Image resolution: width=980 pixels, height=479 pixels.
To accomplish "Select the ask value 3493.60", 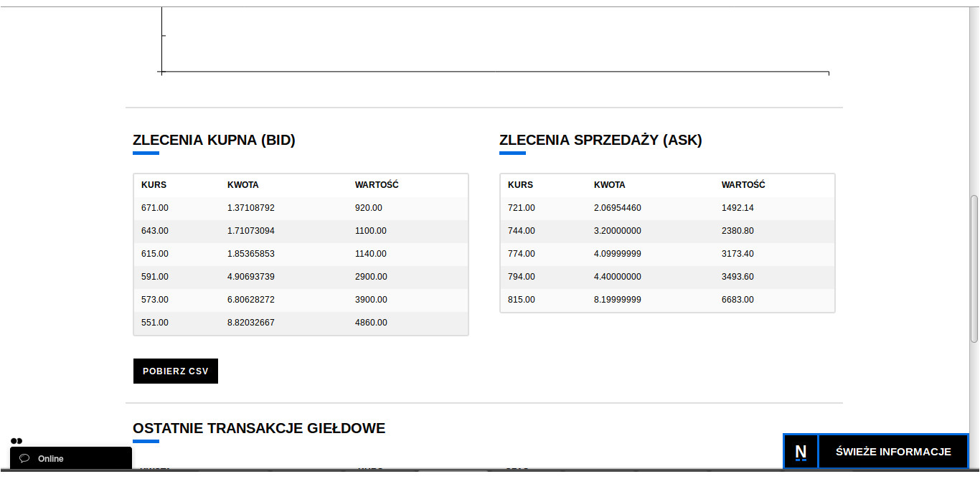I will click(738, 277).
